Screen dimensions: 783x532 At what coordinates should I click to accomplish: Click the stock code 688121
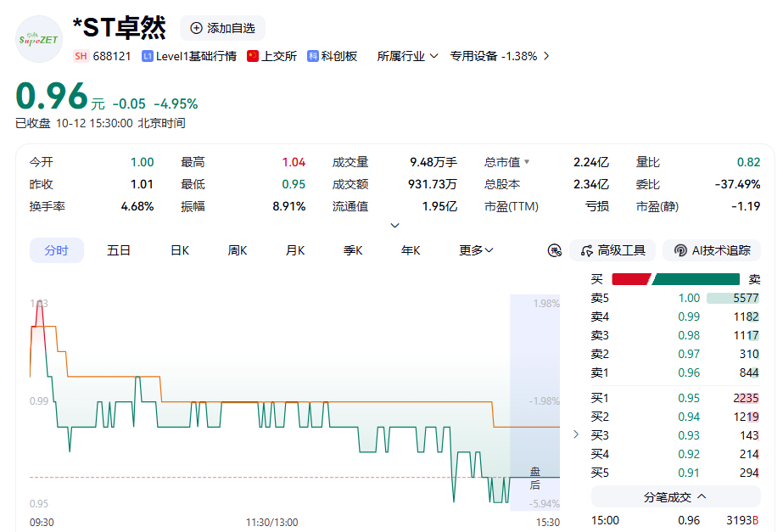pos(112,56)
